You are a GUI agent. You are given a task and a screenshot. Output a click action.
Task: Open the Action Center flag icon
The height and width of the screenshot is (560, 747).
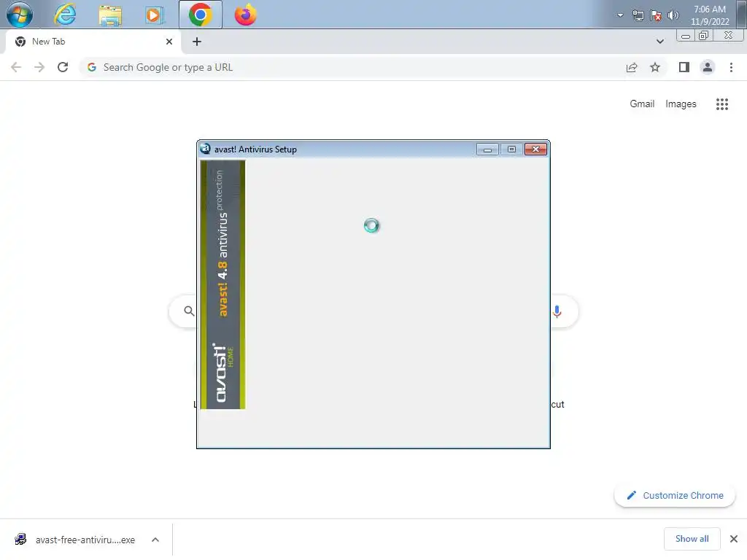(656, 15)
